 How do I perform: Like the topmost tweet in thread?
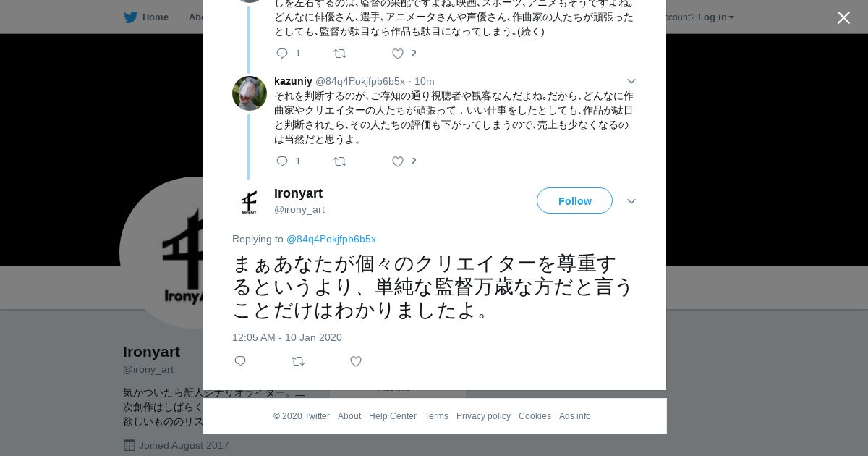[x=398, y=54]
